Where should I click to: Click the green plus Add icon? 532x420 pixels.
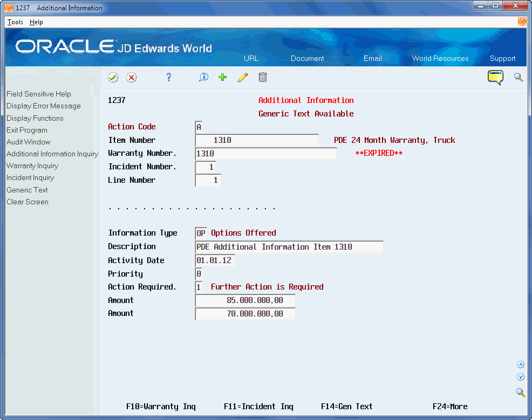tap(223, 78)
